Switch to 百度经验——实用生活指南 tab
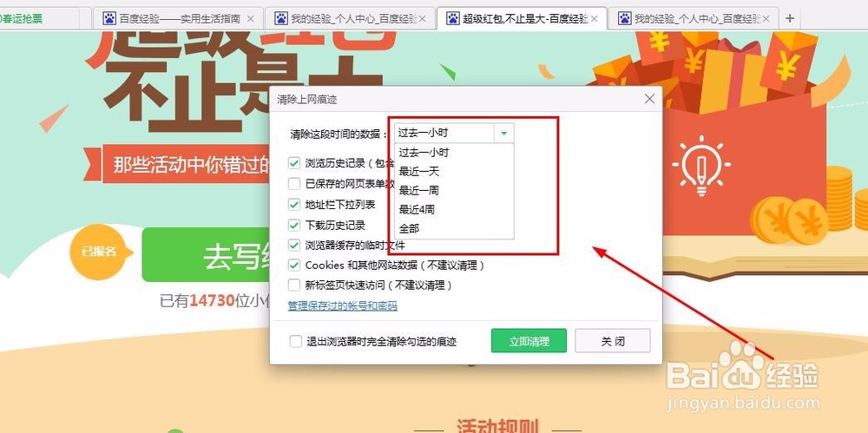 178,18
